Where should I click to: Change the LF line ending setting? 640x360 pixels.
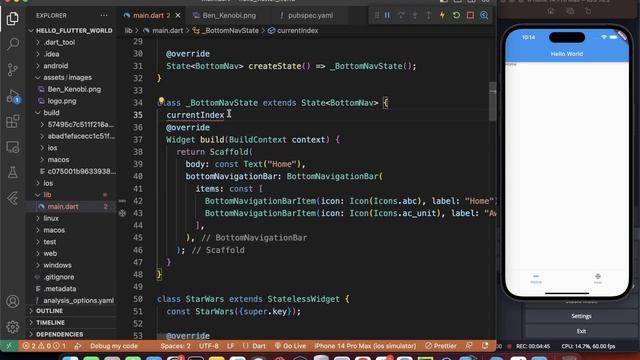(x=231, y=346)
